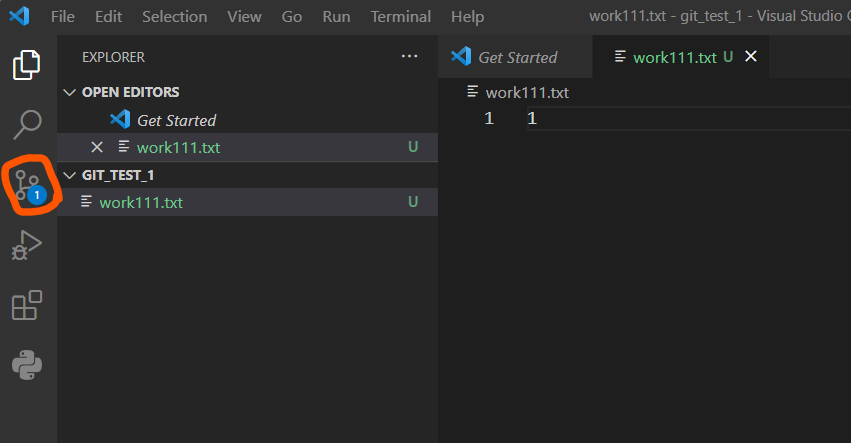This screenshot has width=851, height=443.
Task: Open the Edit menu
Action: click(109, 17)
